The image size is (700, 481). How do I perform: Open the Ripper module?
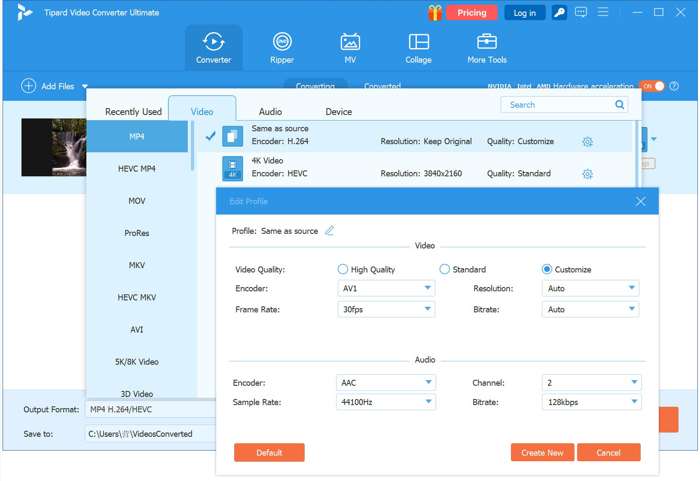coord(282,48)
